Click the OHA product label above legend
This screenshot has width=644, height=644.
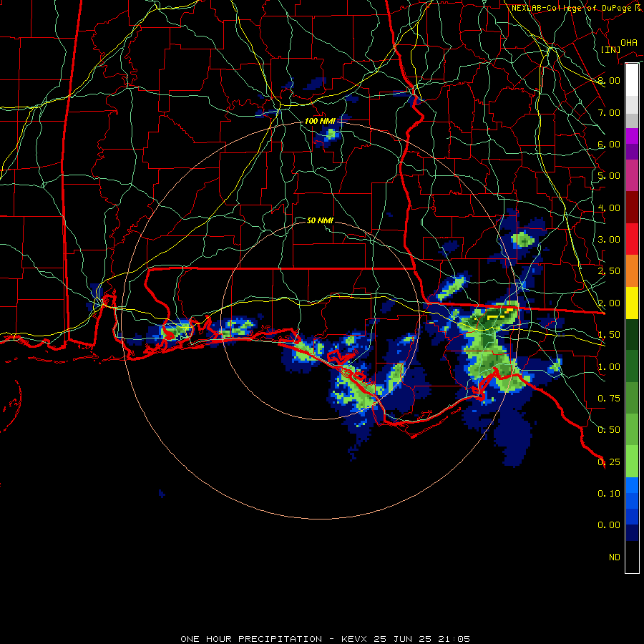(x=629, y=42)
